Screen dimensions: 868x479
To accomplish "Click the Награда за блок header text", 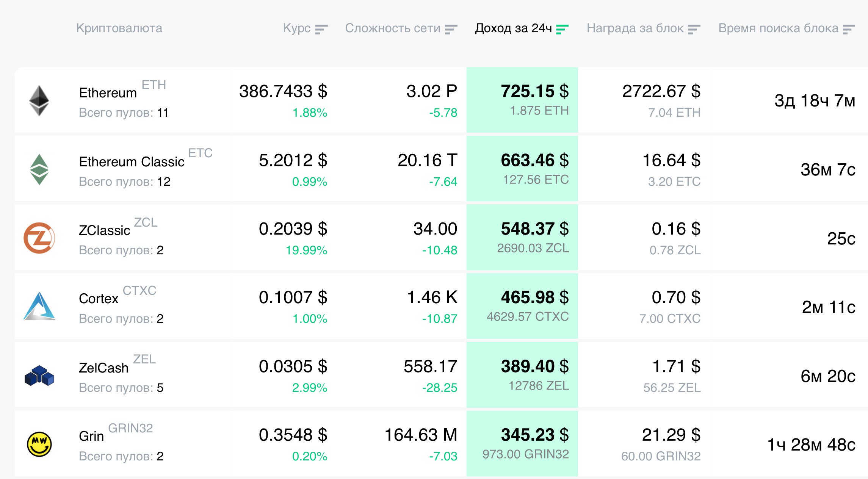I will [635, 28].
